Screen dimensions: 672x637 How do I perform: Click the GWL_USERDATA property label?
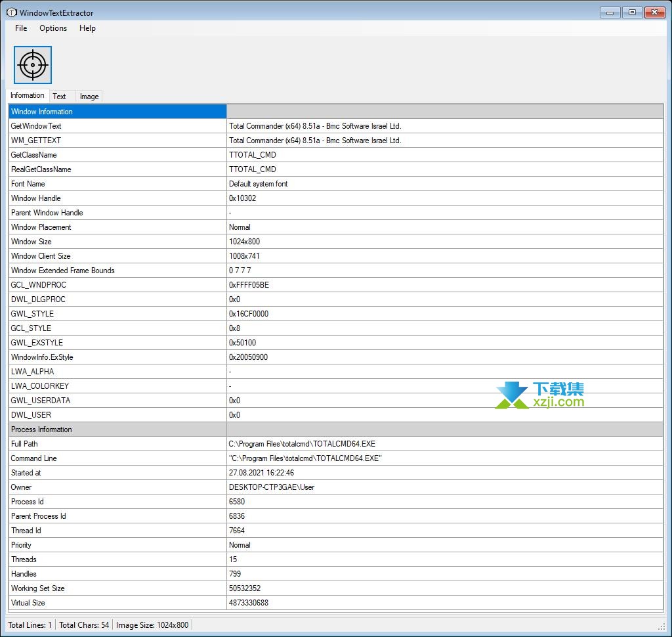pos(41,400)
